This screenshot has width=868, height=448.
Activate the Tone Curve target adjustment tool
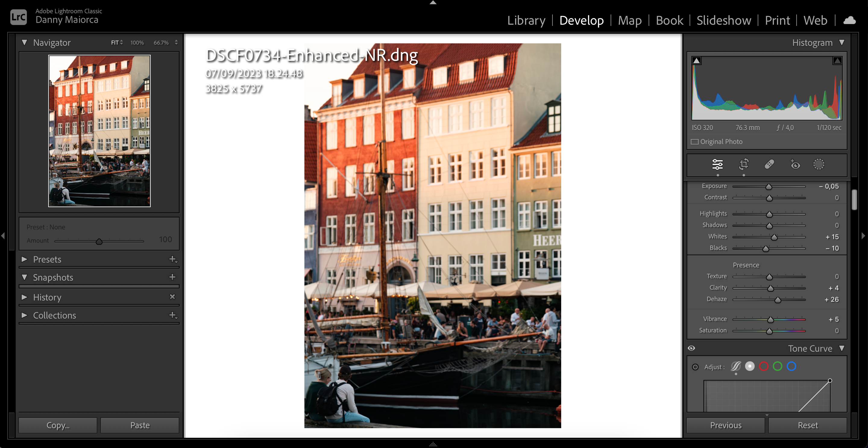click(x=696, y=366)
